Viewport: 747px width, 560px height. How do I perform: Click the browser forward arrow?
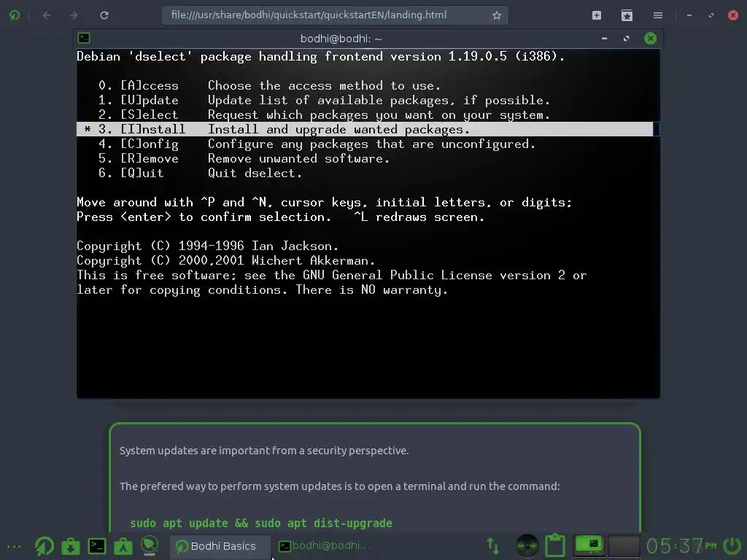pyautogui.click(x=74, y=15)
